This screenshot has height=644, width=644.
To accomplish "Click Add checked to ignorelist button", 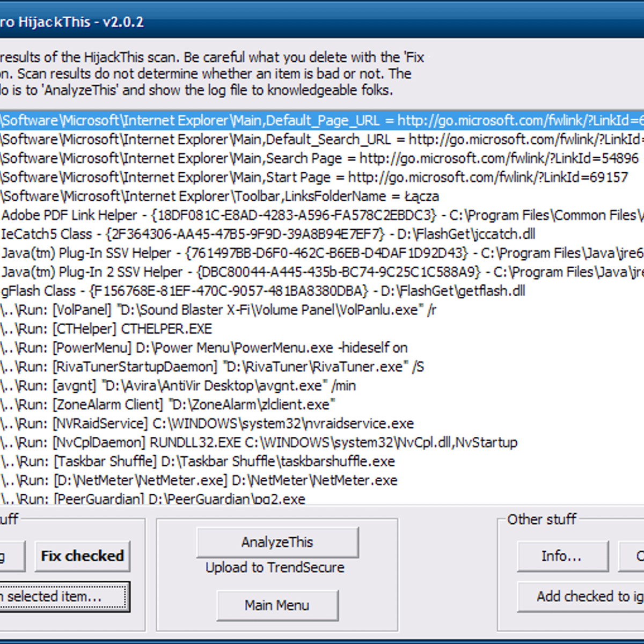I will (x=582, y=597).
